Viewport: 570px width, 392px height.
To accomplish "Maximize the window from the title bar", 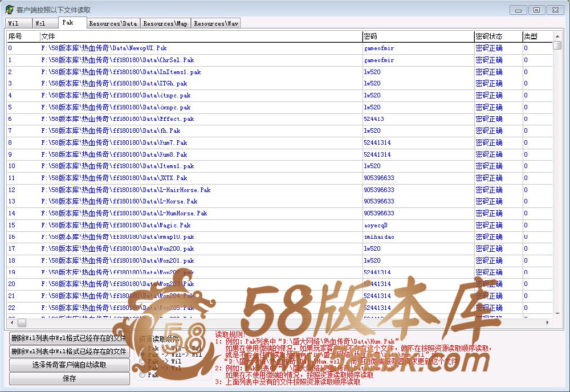I will 536,10.
